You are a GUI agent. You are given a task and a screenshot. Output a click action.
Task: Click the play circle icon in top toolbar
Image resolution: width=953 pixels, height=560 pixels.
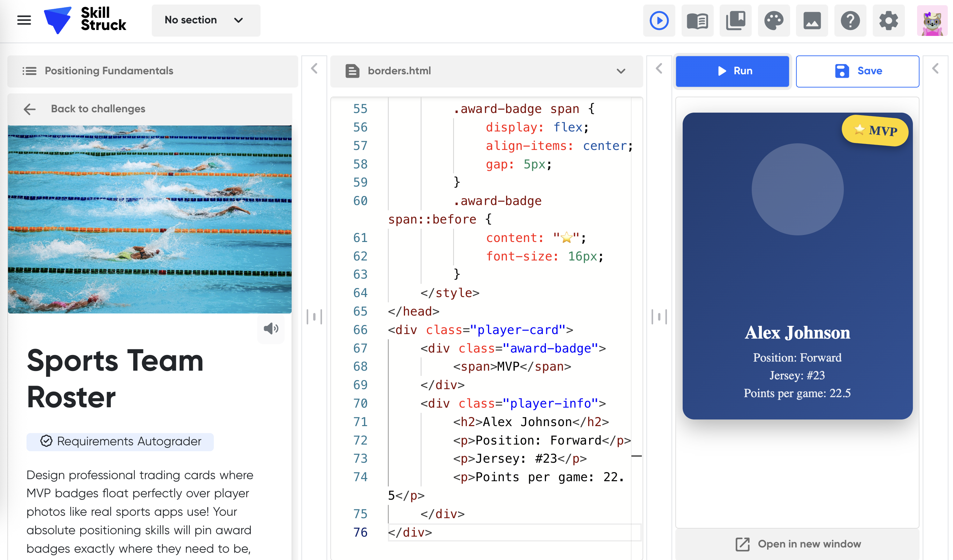(659, 21)
